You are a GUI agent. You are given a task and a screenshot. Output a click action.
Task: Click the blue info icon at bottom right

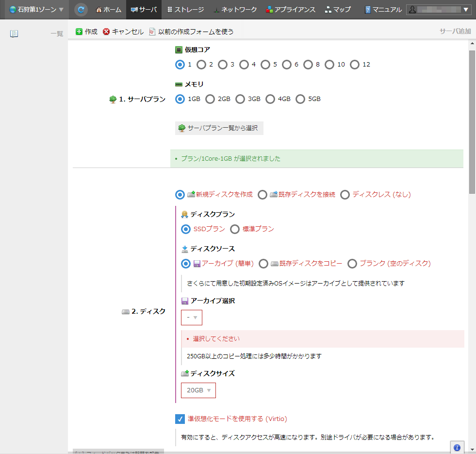click(x=457, y=447)
